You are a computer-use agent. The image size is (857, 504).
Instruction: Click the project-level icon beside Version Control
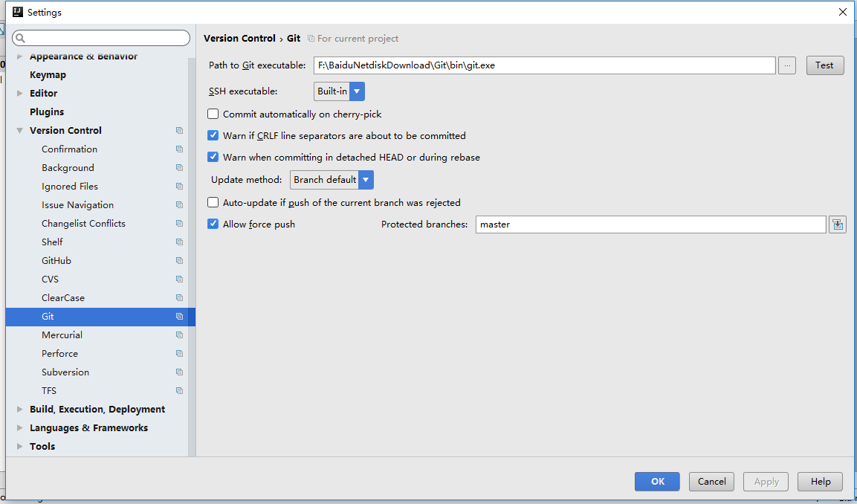(x=179, y=131)
